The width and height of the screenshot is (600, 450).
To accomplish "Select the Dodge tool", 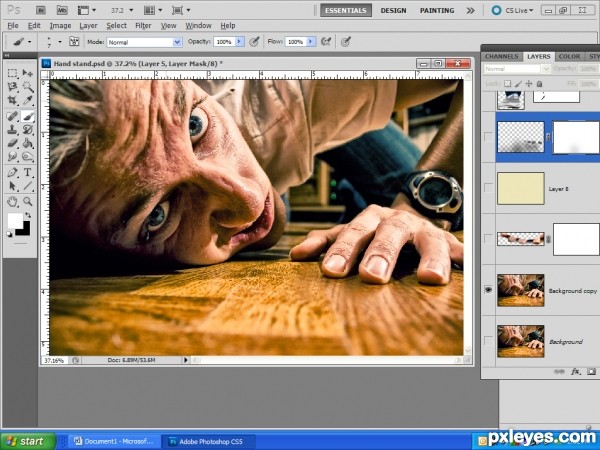I will [x=28, y=157].
